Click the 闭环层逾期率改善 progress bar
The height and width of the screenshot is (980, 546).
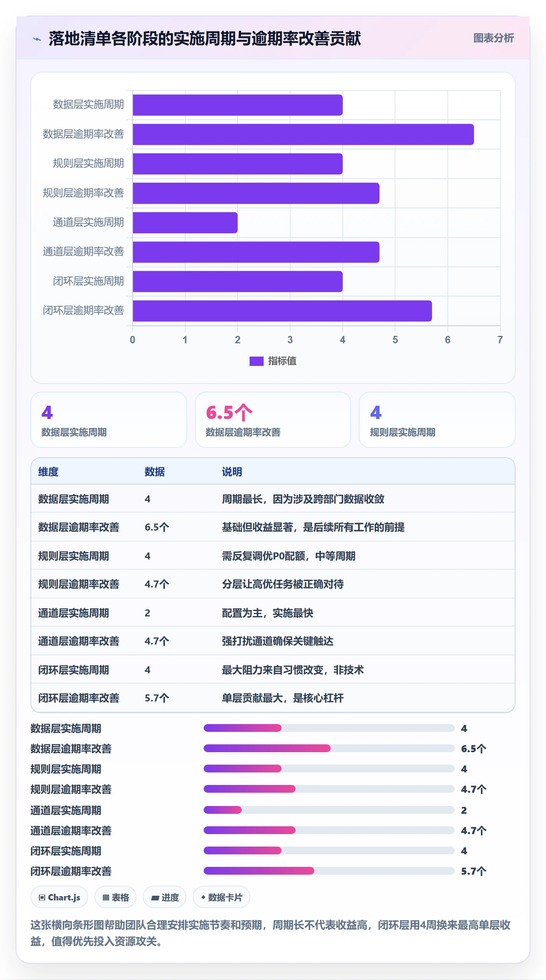(329, 871)
